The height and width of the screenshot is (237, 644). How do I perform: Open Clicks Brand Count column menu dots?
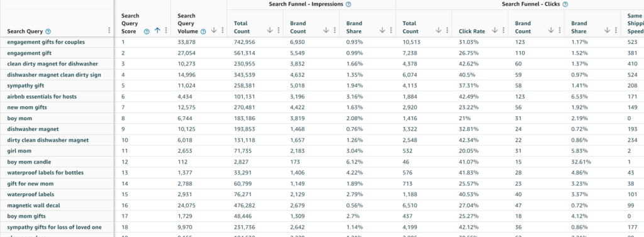point(559,30)
